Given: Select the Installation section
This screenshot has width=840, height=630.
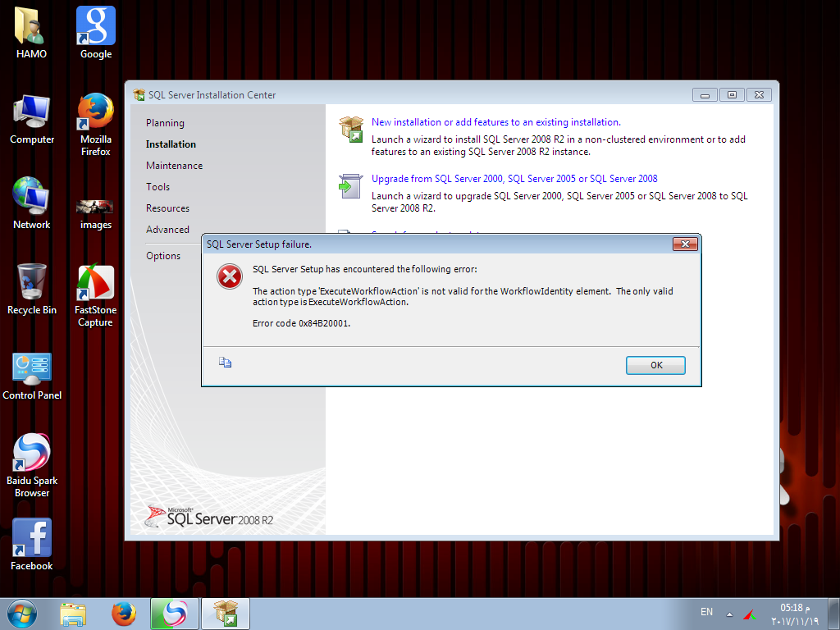Looking at the screenshot, I should [x=171, y=144].
